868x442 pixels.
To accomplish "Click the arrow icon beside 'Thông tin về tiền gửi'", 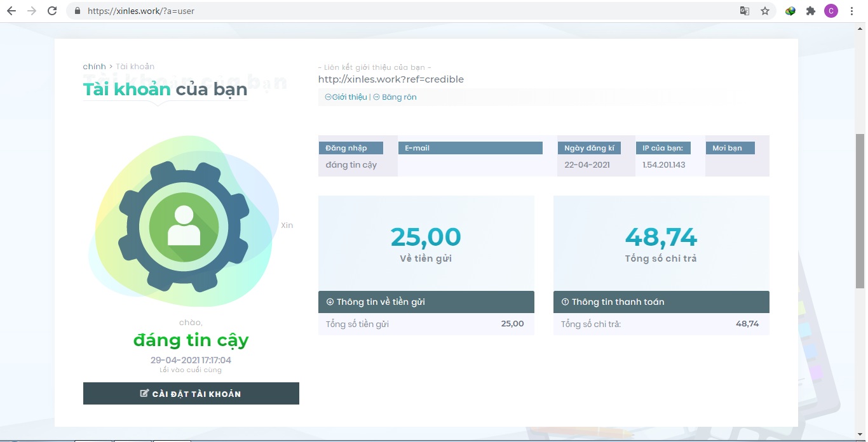I will tap(330, 302).
